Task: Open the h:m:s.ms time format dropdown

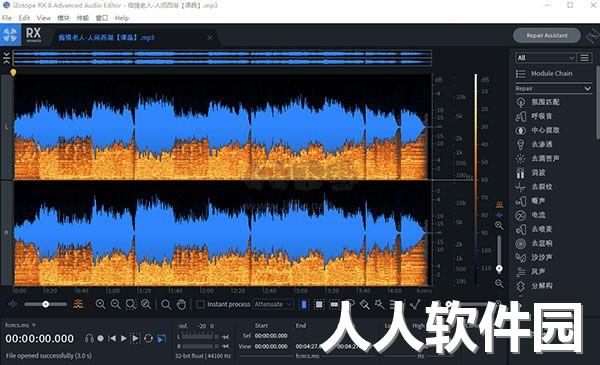Action: click(20, 325)
